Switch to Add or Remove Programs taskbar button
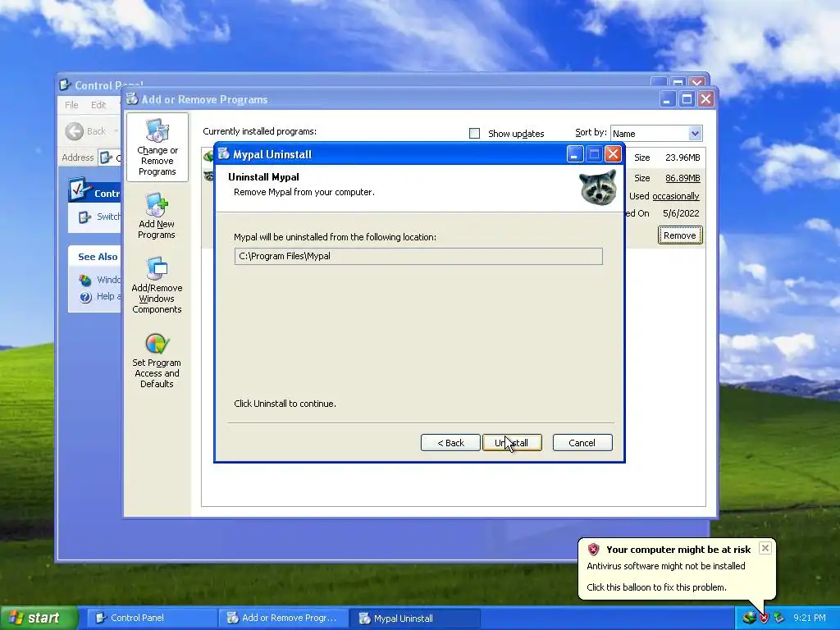This screenshot has height=630, width=840. point(283,619)
